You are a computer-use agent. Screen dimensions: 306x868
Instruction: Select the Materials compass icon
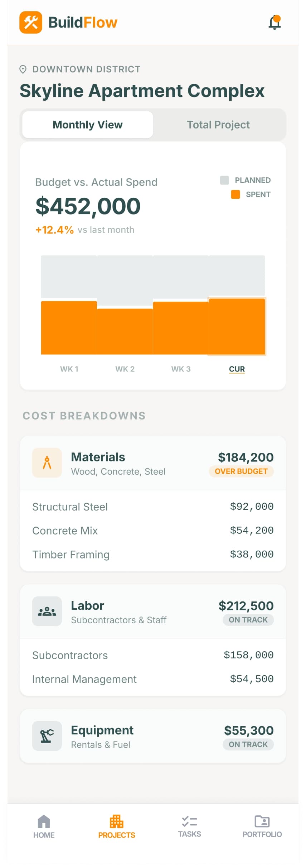tap(47, 462)
